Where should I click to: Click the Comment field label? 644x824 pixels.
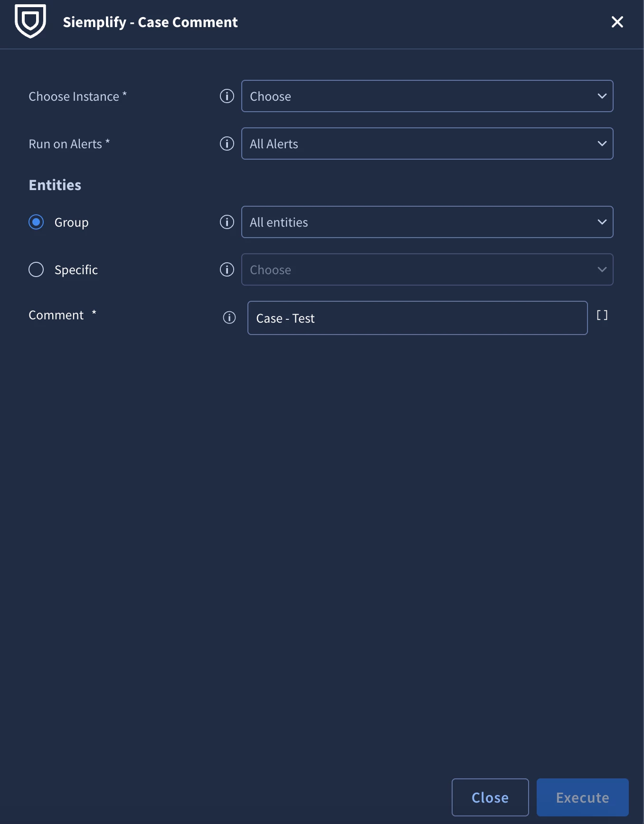62,315
